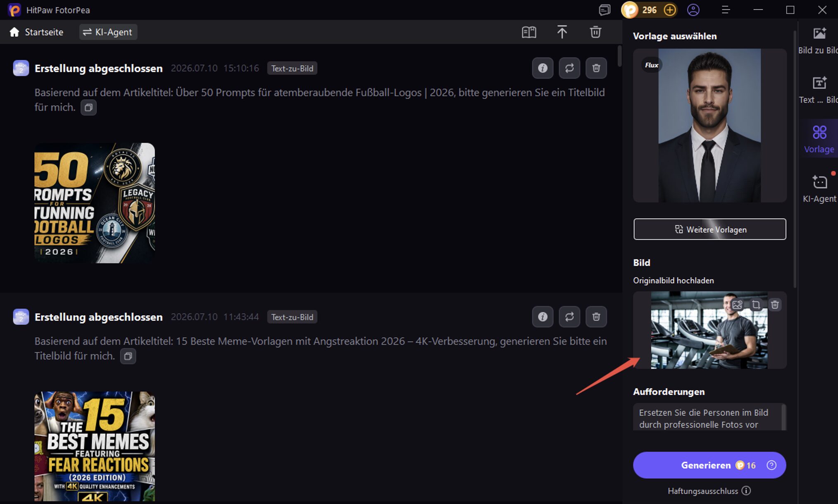Open the 50 football logos thumbnail

[x=95, y=203]
